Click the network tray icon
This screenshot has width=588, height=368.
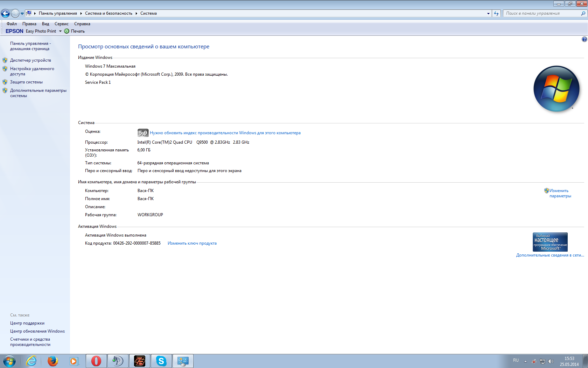[542, 361]
